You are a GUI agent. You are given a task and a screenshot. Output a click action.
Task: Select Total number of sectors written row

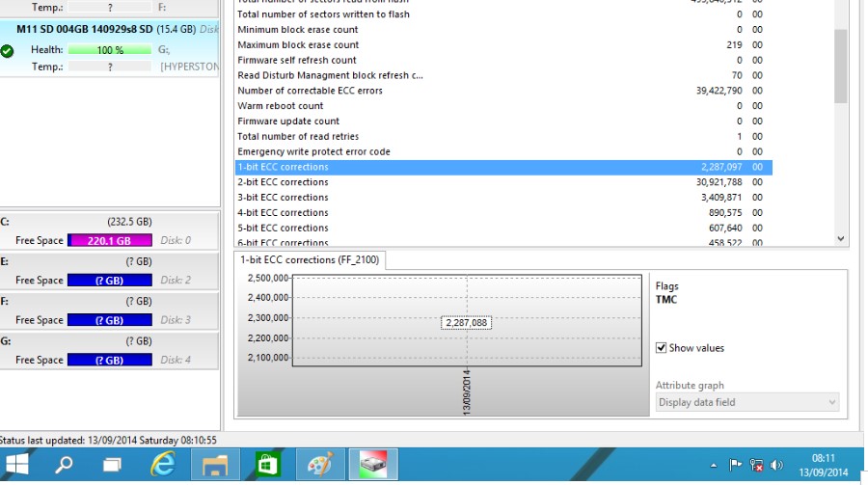coord(503,14)
